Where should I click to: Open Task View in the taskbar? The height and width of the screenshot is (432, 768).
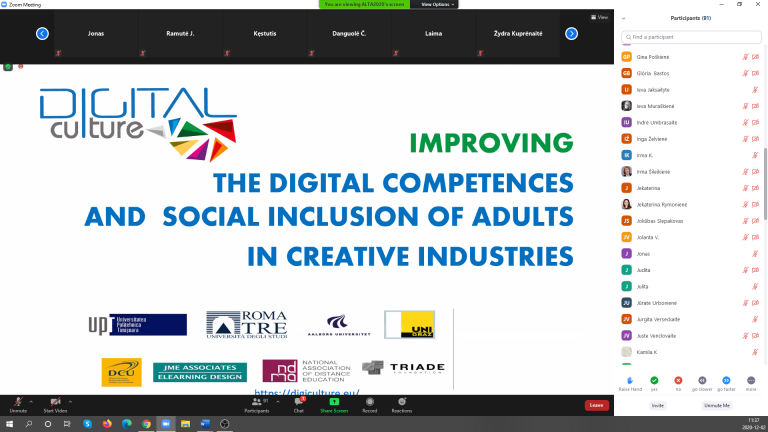pos(67,424)
